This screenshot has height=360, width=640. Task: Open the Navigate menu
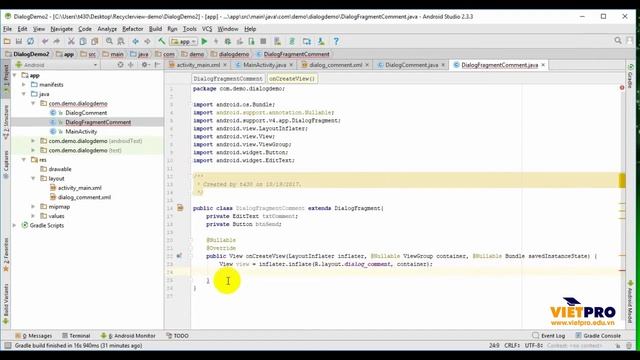(62, 29)
